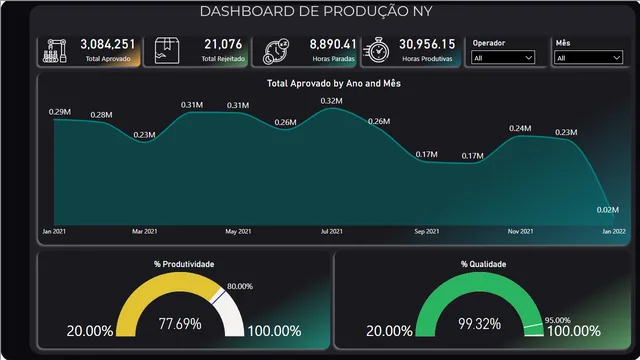Click the 0.24M data label near Nov 2021

(520, 128)
